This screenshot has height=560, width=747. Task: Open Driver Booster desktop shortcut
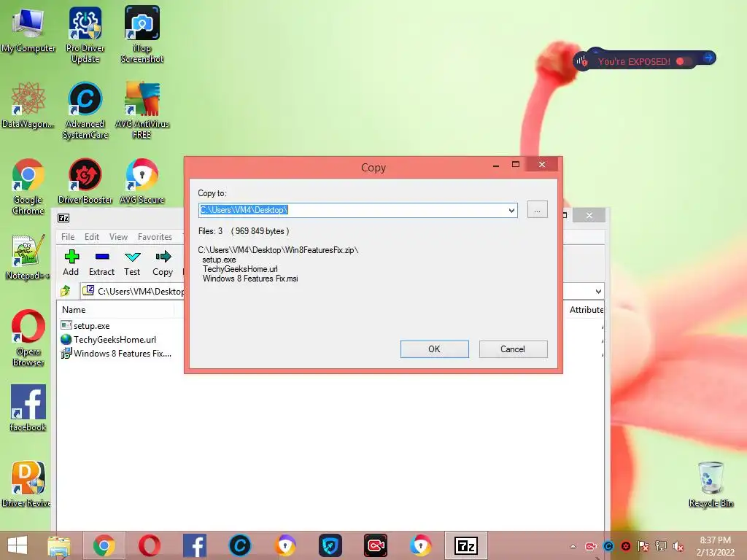tap(85, 182)
